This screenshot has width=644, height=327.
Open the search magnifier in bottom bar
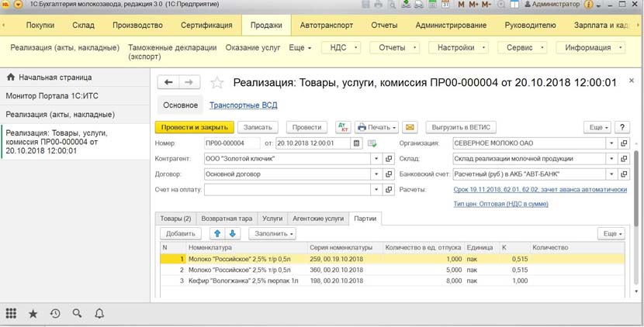77,314
